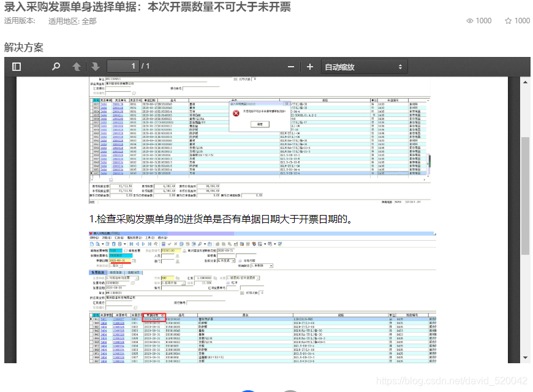Click the star icon next to the second 1000
Viewport: 533px width, 392px height.
pos(508,20)
